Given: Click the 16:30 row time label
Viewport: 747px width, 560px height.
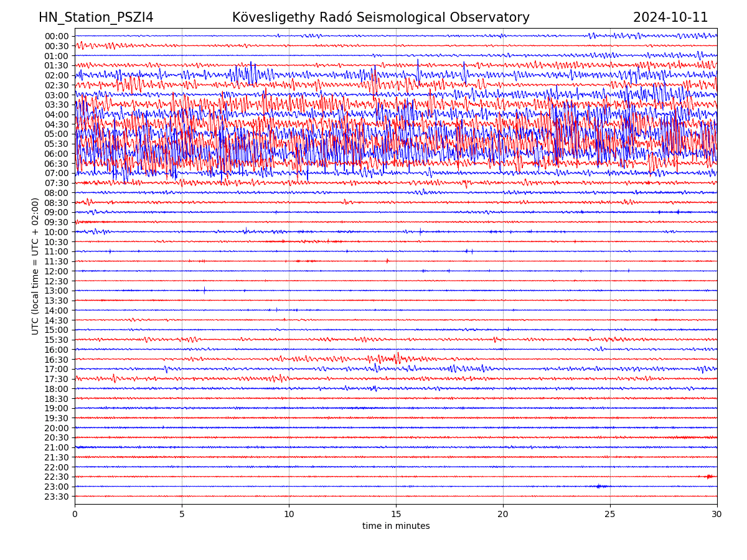Looking at the screenshot, I should (x=56, y=360).
